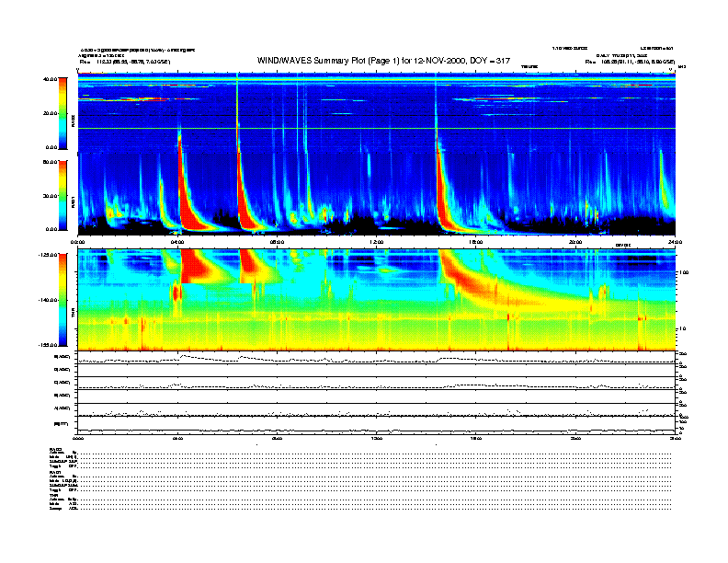Click the TNR status block header at bottom left
Screen dimensions: 728x563
coord(53,495)
